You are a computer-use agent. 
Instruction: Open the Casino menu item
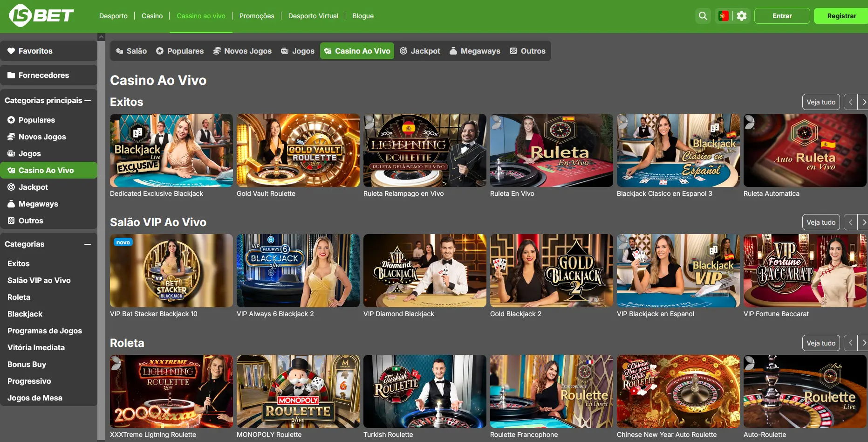click(x=152, y=16)
